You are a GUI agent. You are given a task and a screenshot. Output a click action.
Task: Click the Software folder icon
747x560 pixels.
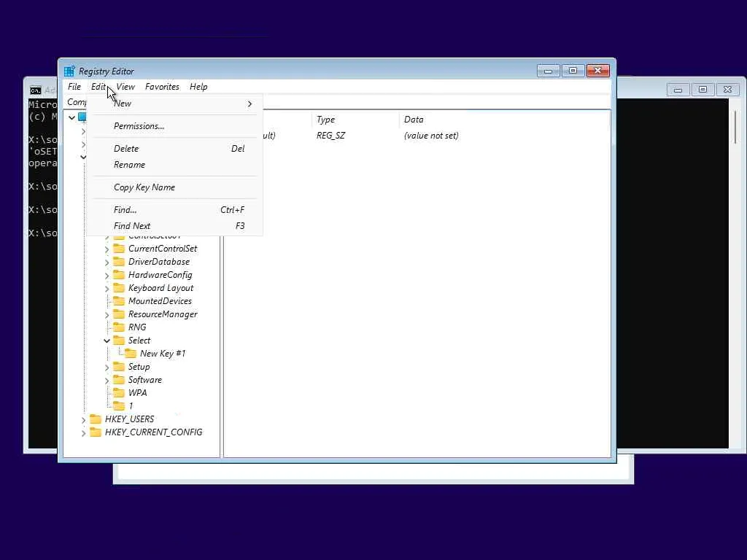pyautogui.click(x=119, y=379)
